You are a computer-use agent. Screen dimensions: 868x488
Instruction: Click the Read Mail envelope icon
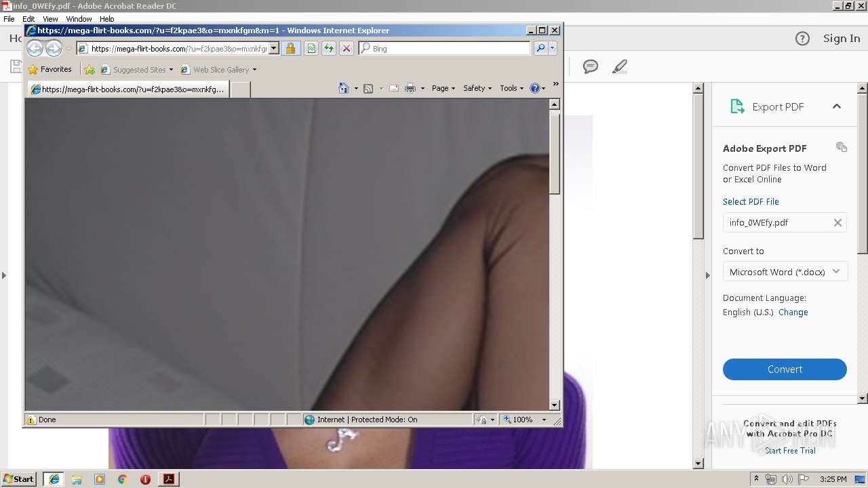click(393, 88)
